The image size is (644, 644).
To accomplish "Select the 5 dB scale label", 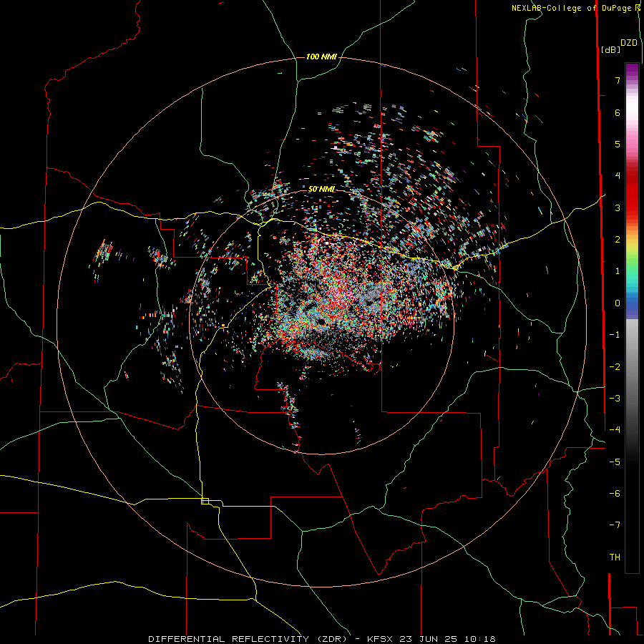I will pyautogui.click(x=618, y=144).
